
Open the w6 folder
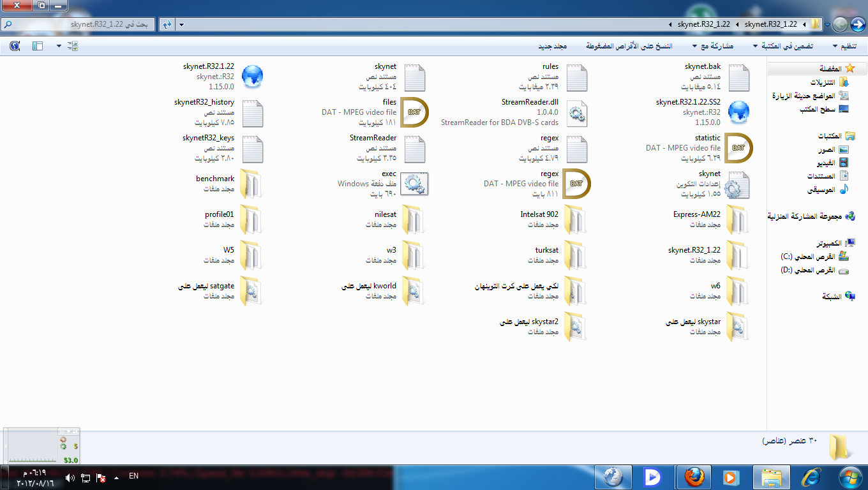[x=719, y=291]
